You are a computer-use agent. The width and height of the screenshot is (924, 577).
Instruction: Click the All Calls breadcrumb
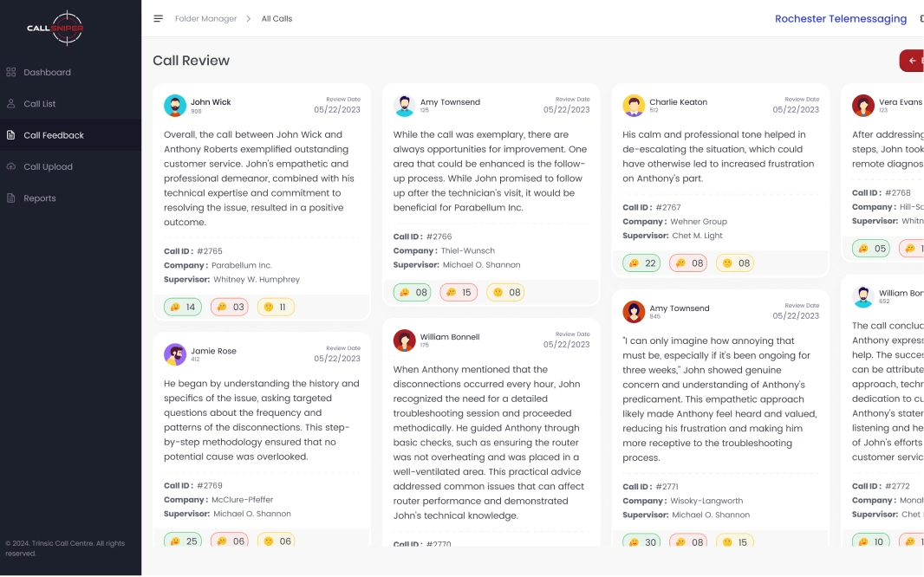coord(277,19)
